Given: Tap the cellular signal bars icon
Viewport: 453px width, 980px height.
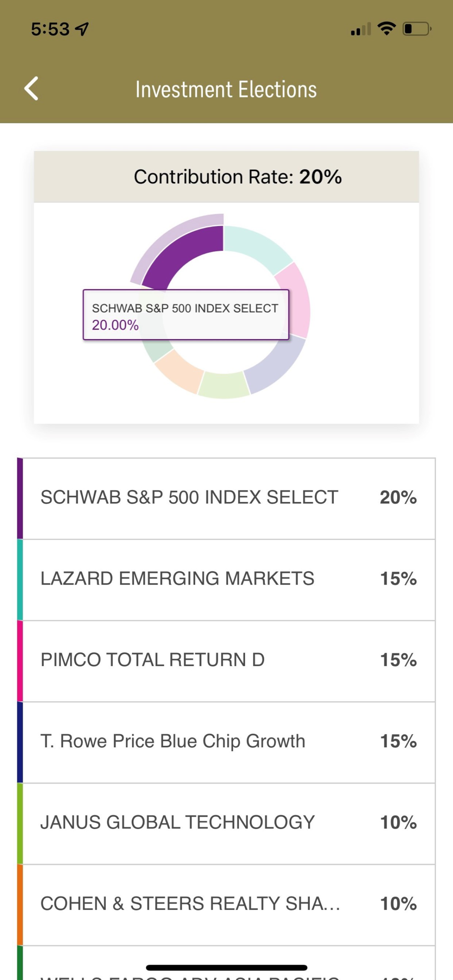Looking at the screenshot, I should pos(360,29).
